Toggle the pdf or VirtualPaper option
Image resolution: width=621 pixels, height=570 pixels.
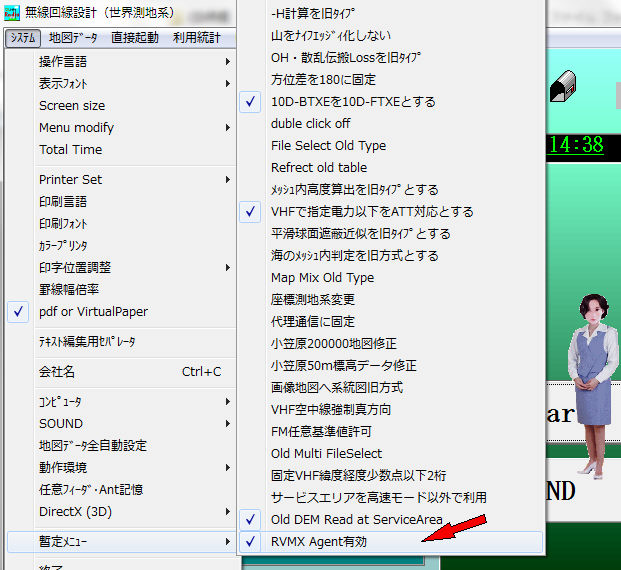93,312
